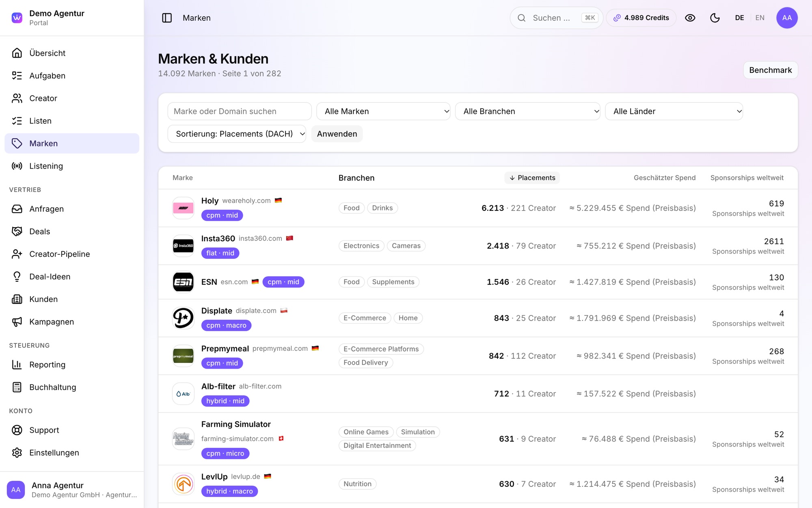Expand the Alle Marken dropdown
812x508 pixels.
[x=383, y=111]
